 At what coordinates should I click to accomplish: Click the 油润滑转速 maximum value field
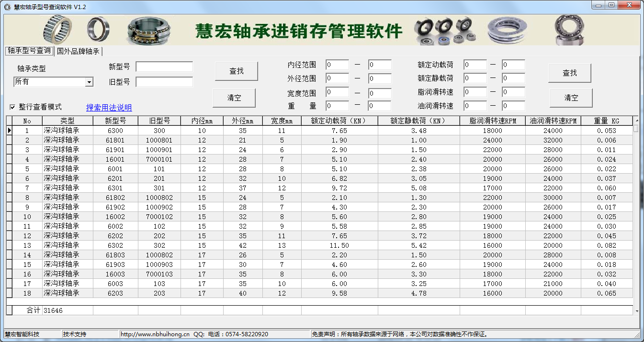(513, 106)
